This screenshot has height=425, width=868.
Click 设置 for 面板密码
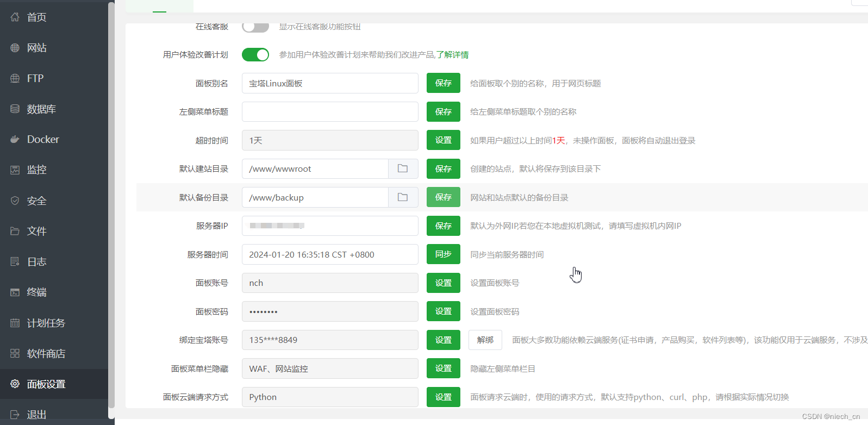(x=444, y=311)
